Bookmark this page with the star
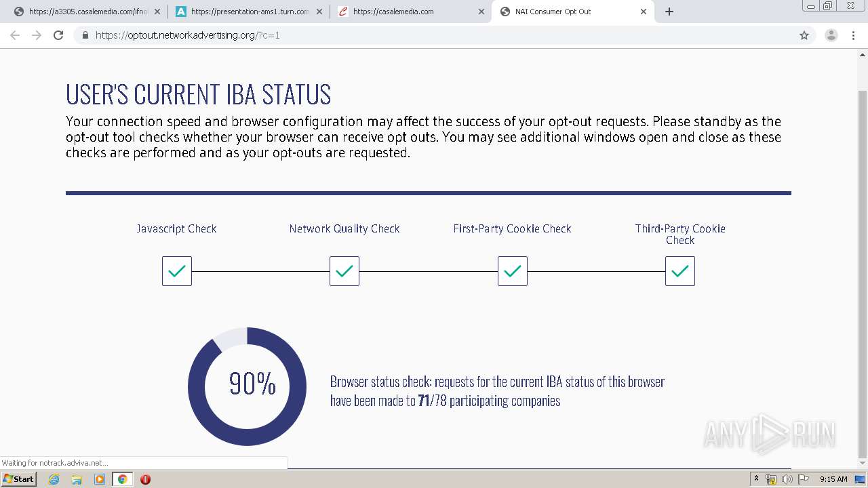The height and width of the screenshot is (488, 868). tap(804, 35)
